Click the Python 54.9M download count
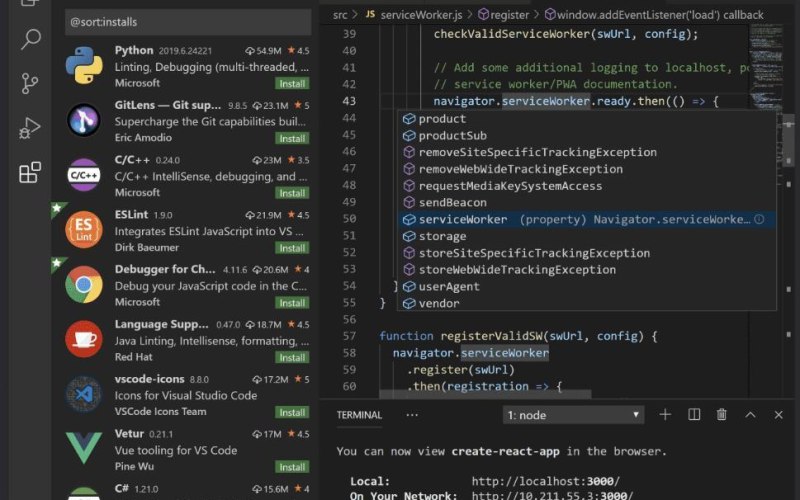The width and height of the screenshot is (800, 500). tap(263, 51)
